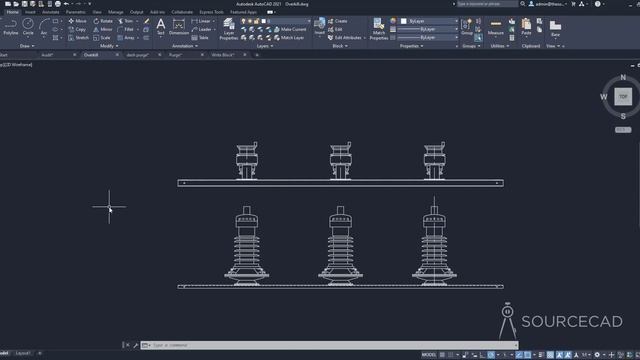Expand the Annotation panel
The height and width of the screenshot is (360, 640).
(x=185, y=46)
